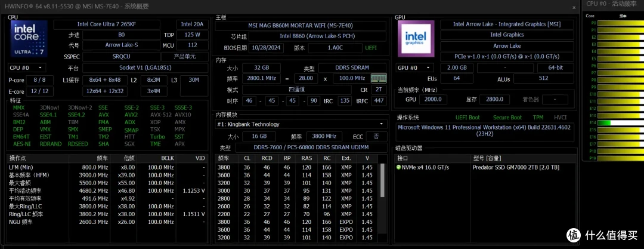Select the 'Intel Core Ultra 7 265KF' name field
The width and height of the screenshot is (644, 249).
[106, 24]
